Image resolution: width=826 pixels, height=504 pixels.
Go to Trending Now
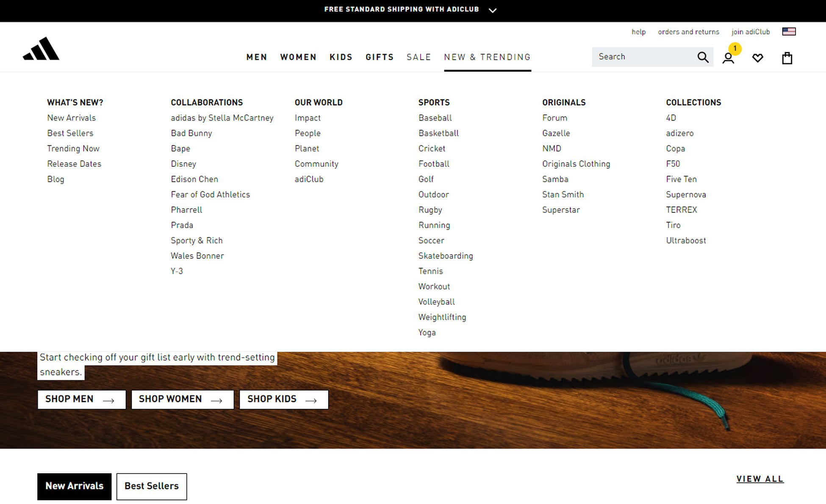[73, 149]
